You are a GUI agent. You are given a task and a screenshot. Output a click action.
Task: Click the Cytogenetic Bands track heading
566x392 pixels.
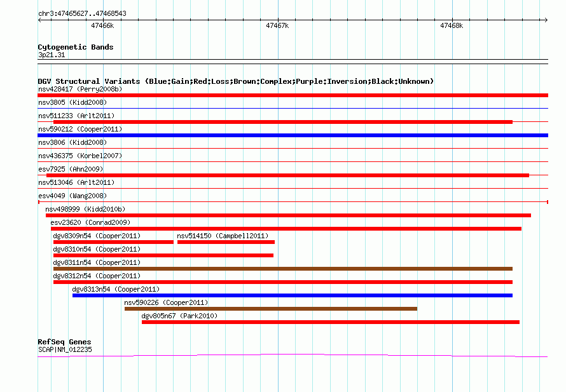[x=76, y=47]
